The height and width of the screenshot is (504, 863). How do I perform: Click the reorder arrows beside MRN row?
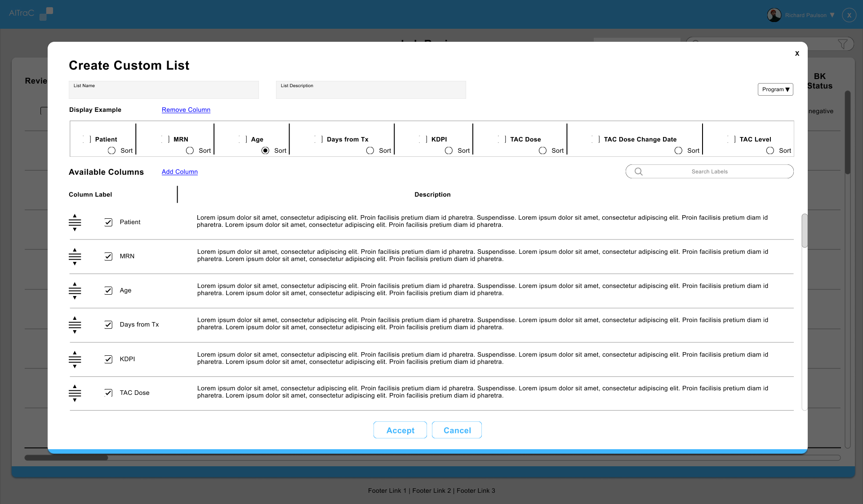coord(75,257)
